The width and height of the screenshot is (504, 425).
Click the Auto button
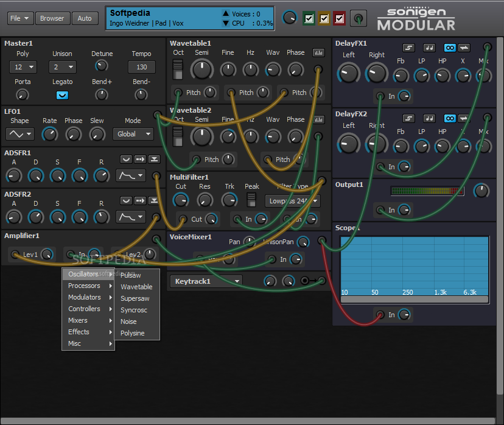click(85, 18)
